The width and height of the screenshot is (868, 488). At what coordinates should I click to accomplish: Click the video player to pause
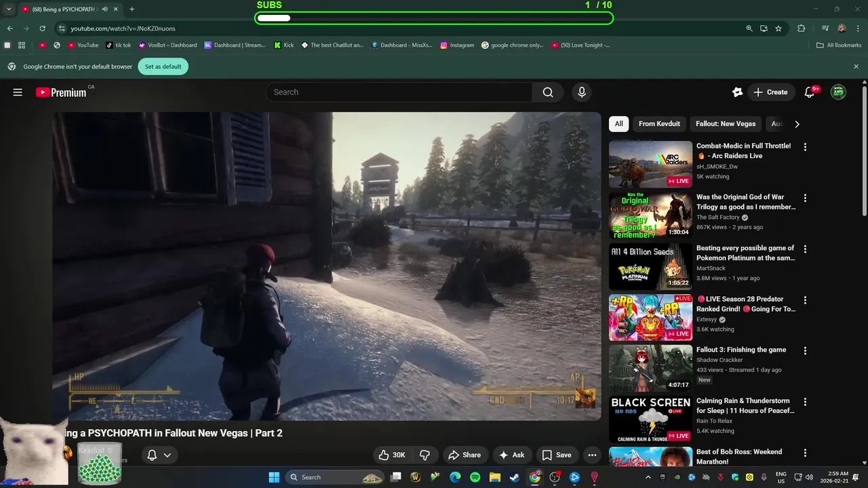point(327,266)
